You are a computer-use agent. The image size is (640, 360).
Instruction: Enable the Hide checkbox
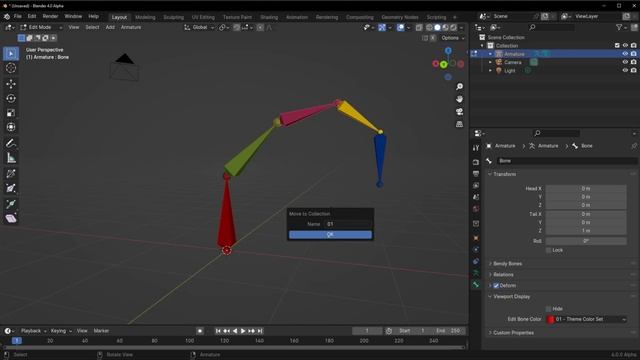[549, 309]
